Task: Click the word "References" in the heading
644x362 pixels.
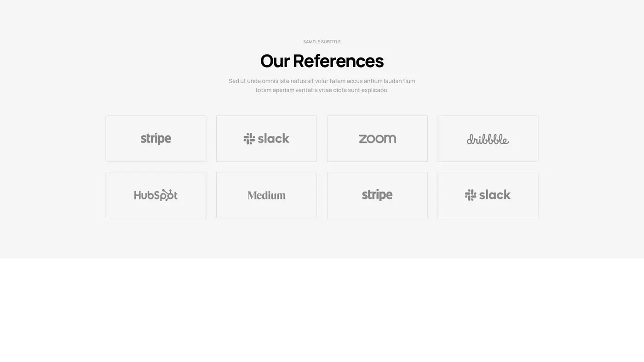Action: [x=338, y=61]
